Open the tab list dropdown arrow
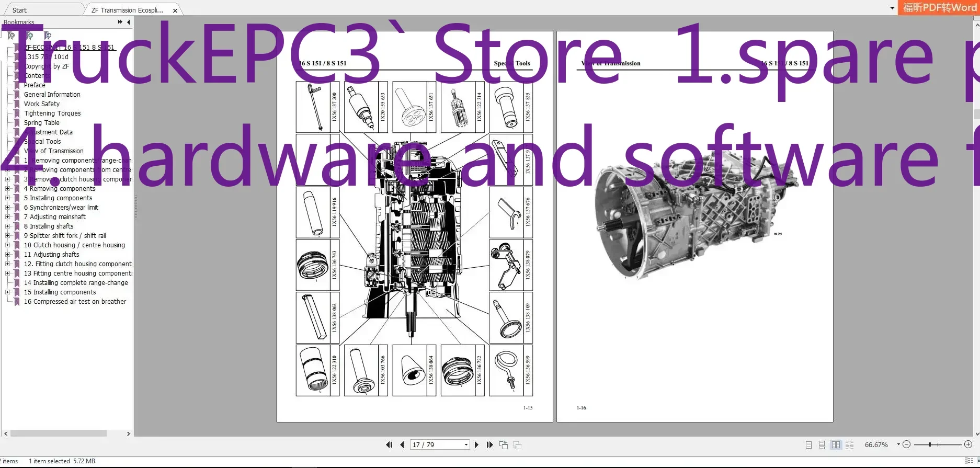This screenshot has width=980, height=468. click(892, 8)
